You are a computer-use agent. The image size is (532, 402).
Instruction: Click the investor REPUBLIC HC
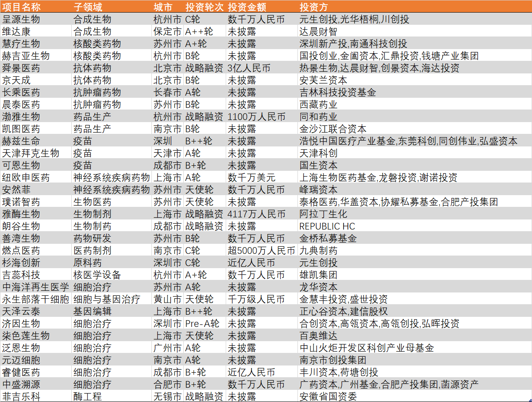click(x=327, y=226)
